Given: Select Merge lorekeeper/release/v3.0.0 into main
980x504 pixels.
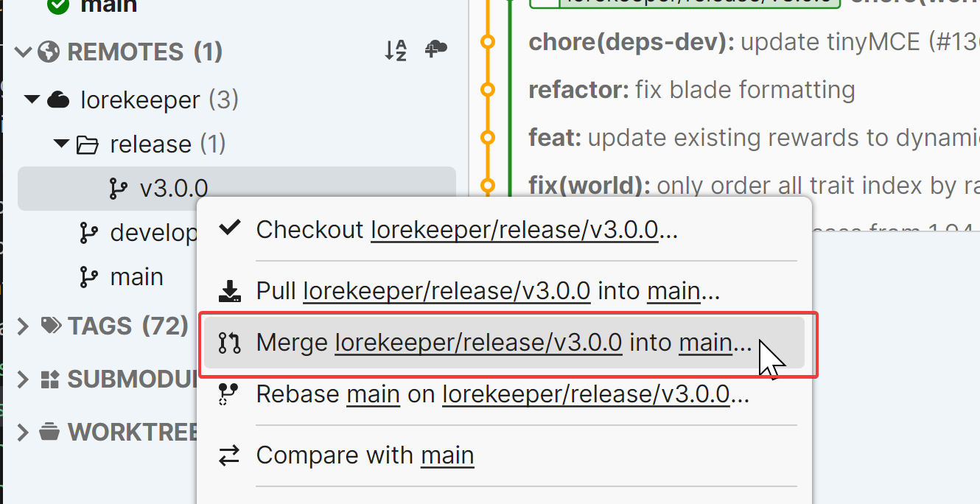Looking at the screenshot, I should tap(503, 343).
